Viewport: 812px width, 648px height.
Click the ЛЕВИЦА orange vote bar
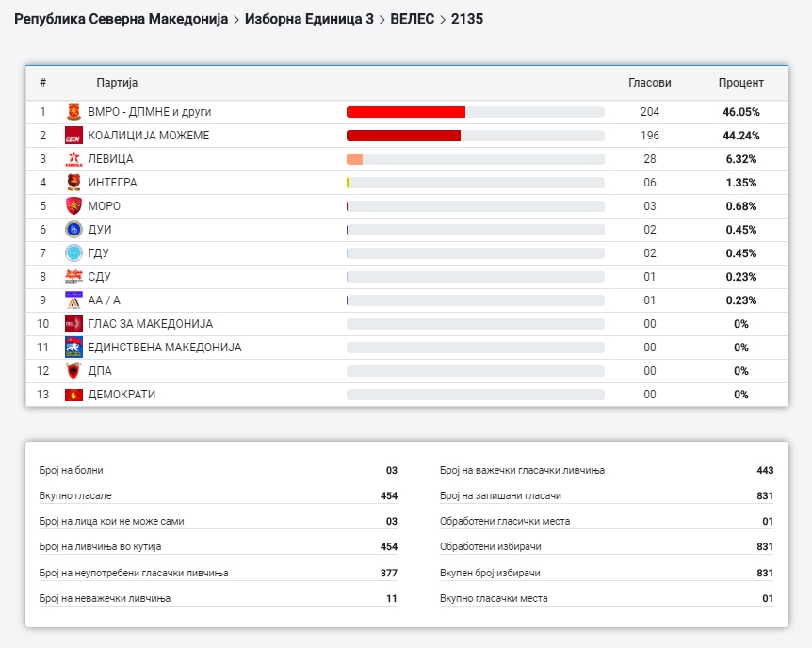point(355,159)
